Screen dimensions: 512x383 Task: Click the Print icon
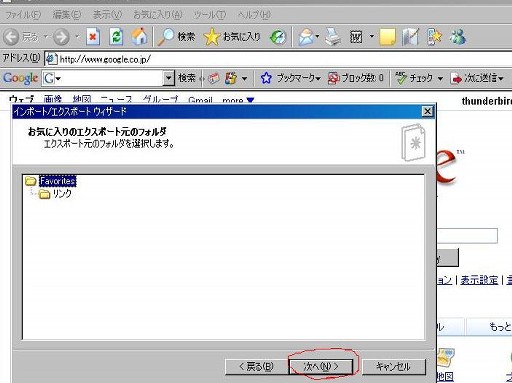pos(333,36)
